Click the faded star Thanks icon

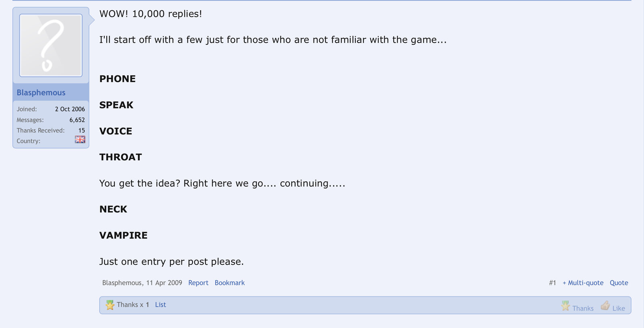pos(566,306)
